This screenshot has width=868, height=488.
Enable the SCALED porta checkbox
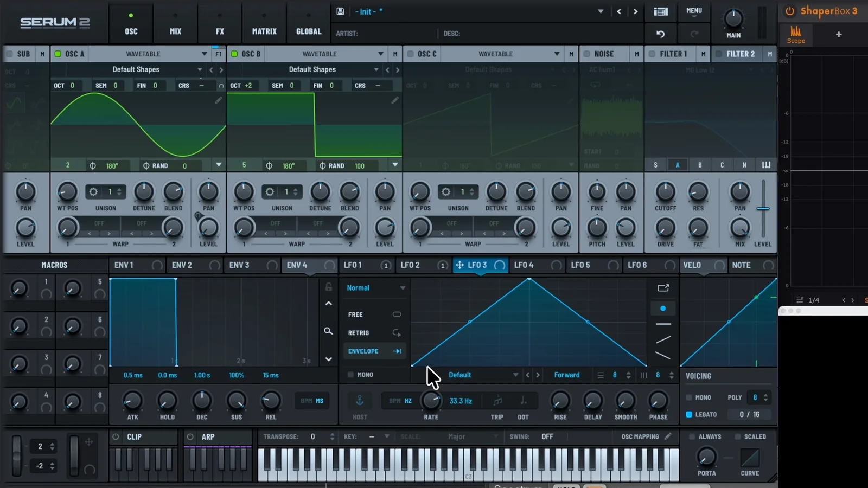[737, 436]
